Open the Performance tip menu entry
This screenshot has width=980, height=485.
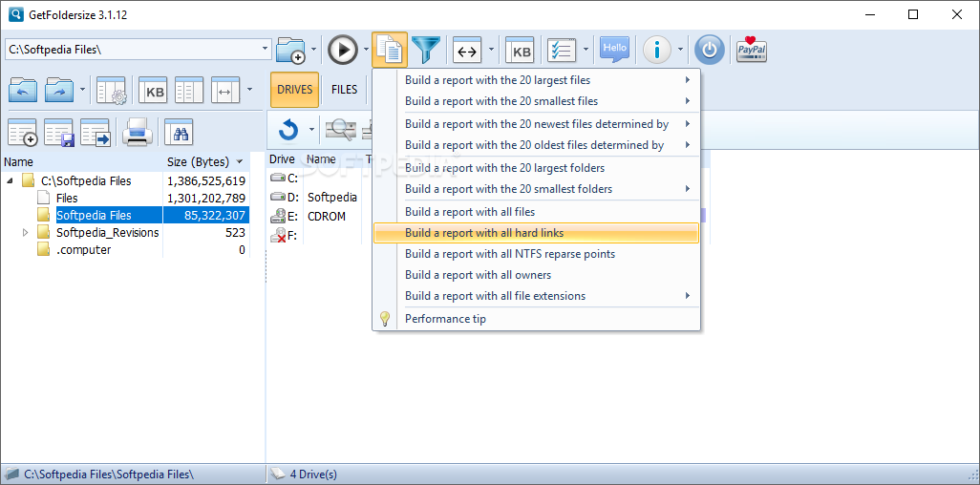[536, 319]
